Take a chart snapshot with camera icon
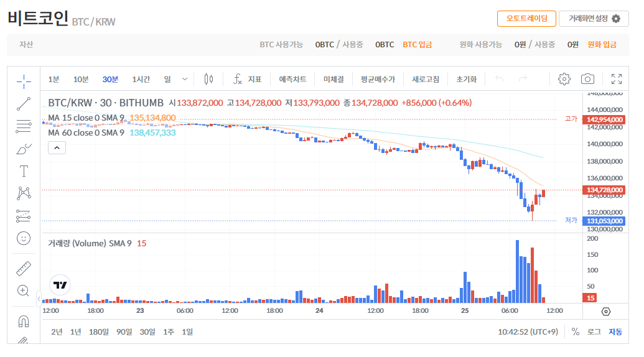Viewport: 644px width, 357px height. 587,79
